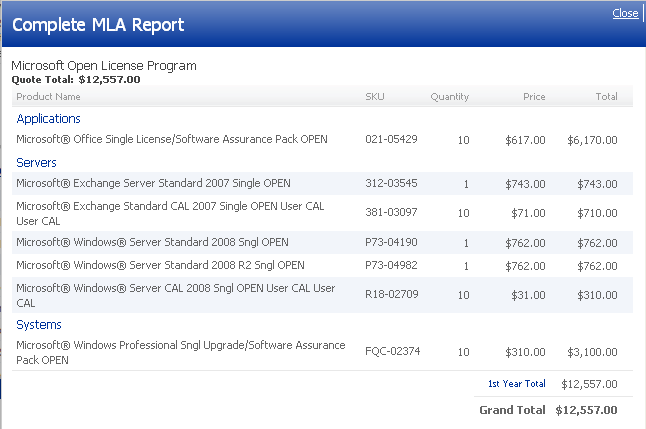The height and width of the screenshot is (429, 646).
Task: Open the Servers category heading
Action: pos(36,162)
